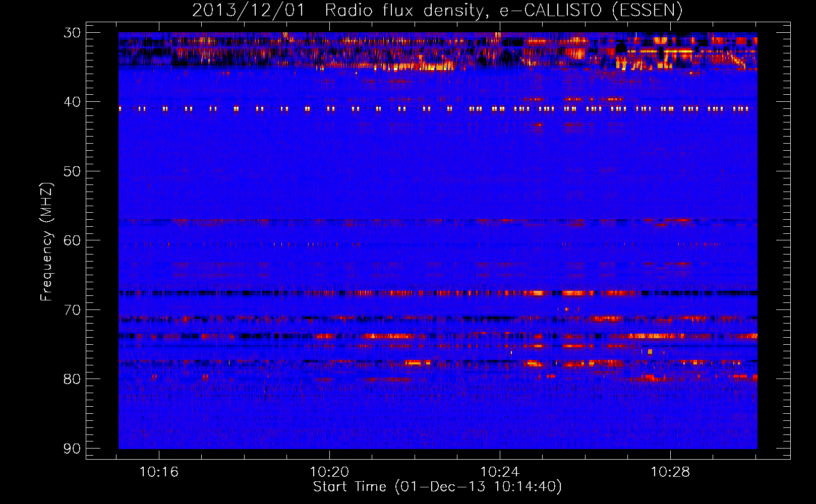This screenshot has width=816, height=504.
Task: Select the date '2013/12/01' in the title
Action: pos(248,10)
